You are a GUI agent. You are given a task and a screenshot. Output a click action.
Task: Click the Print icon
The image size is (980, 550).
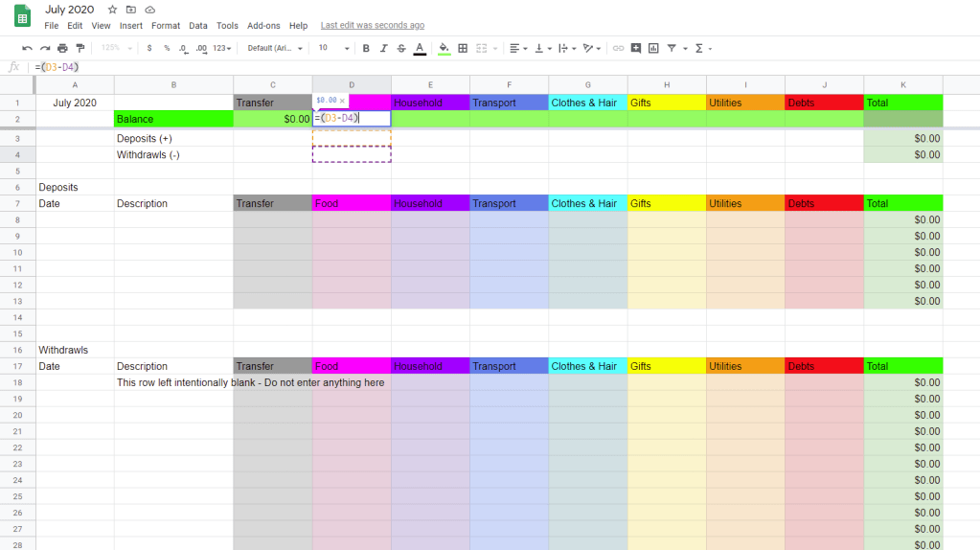(x=62, y=48)
